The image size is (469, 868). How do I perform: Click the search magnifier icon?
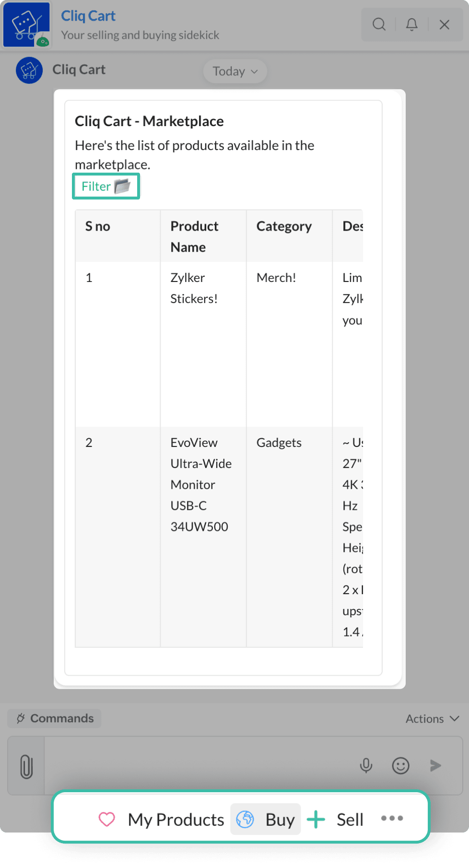(x=379, y=24)
